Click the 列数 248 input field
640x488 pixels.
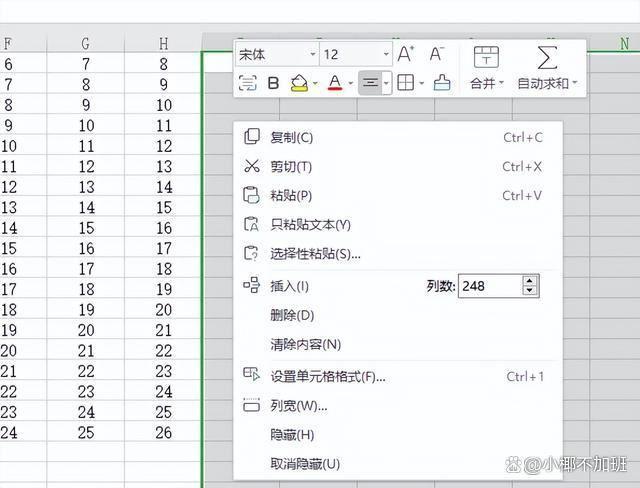pos(490,286)
